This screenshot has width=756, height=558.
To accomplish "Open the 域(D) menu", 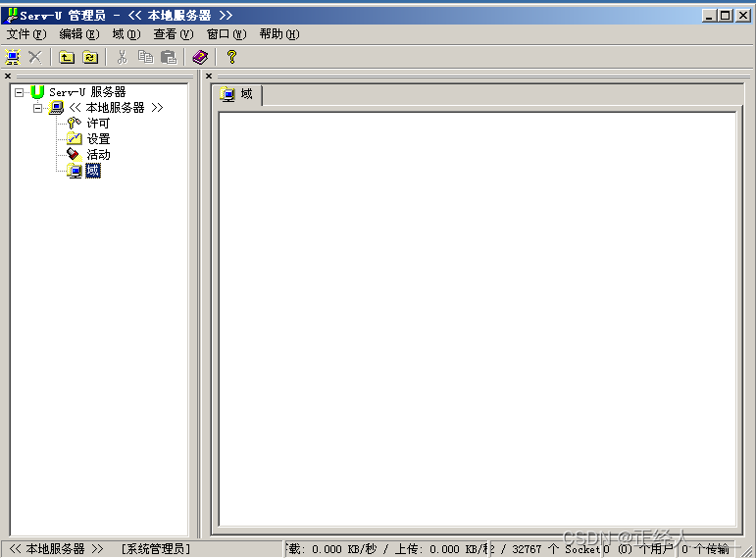I will click(126, 34).
